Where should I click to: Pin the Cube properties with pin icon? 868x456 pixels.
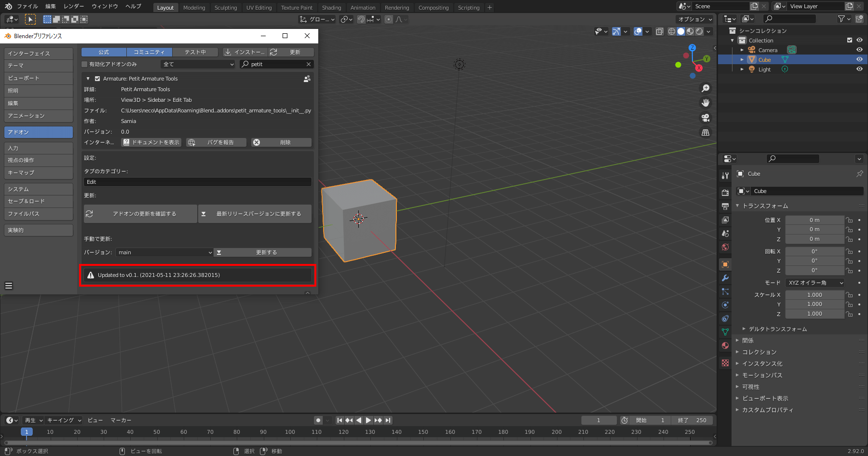859,174
